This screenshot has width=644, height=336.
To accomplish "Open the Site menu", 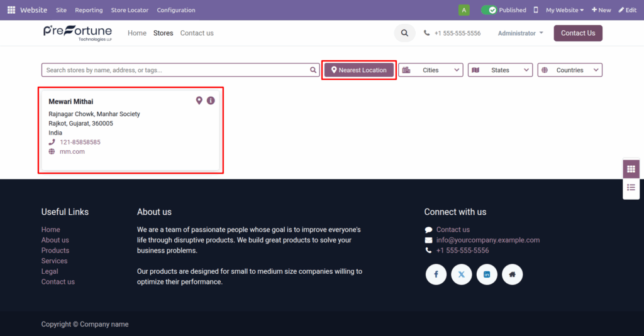I will click(x=61, y=10).
